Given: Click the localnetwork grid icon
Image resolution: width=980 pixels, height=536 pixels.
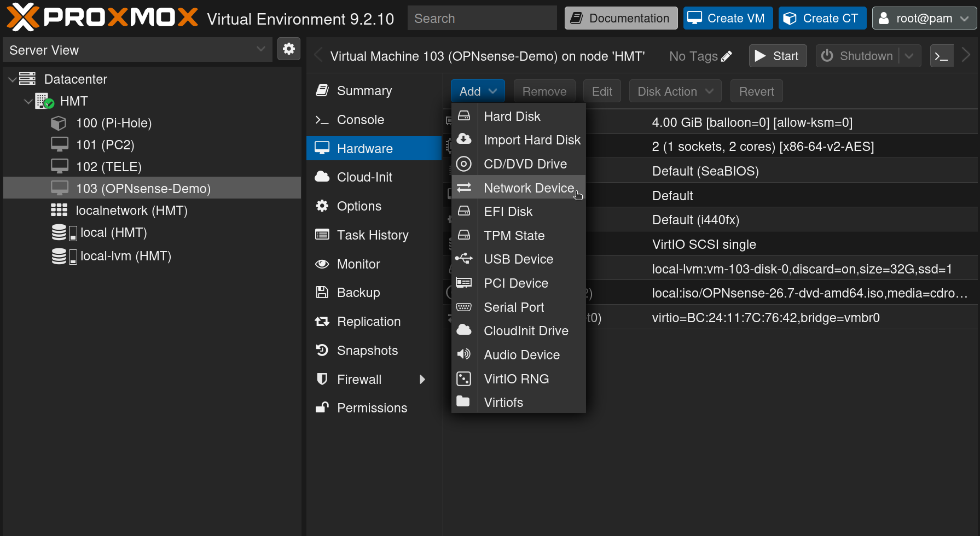Looking at the screenshot, I should point(59,210).
